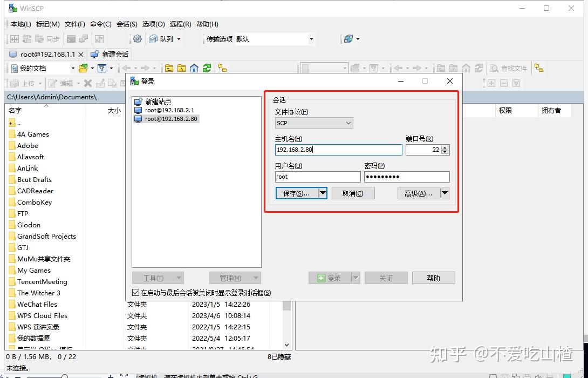Open the 高级(A) dropdown arrow
Viewport: 588px width, 378px height.
point(444,193)
